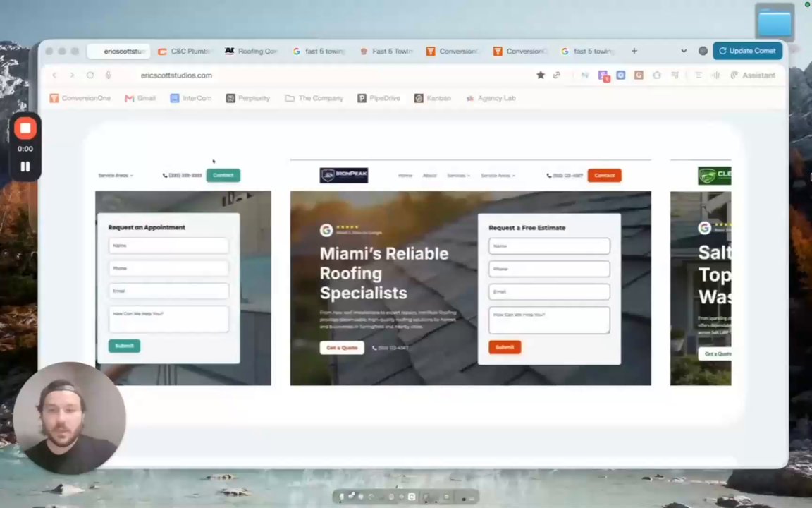The image size is (812, 508).
Task: Open the InterCom bookmark
Action: pyautogui.click(x=191, y=98)
